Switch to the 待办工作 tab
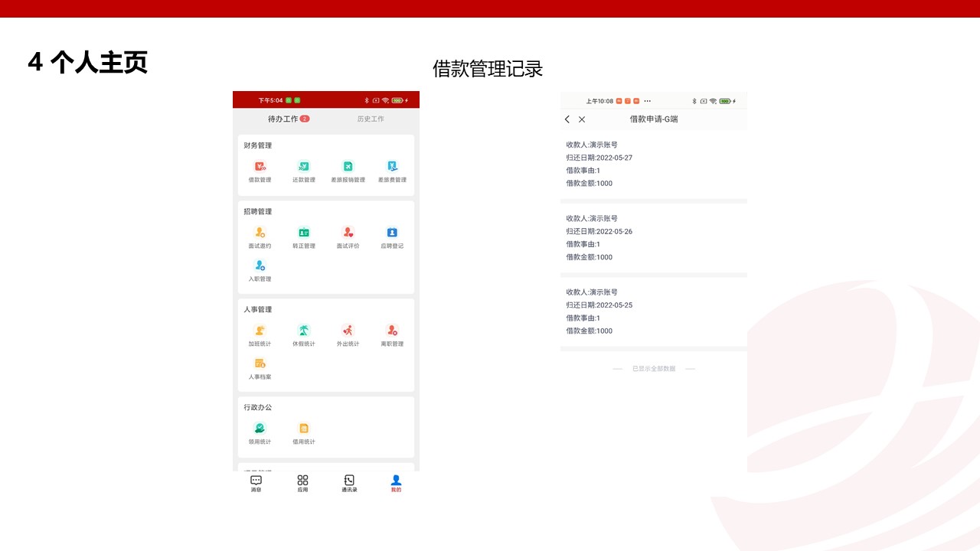This screenshot has width=980, height=551. [x=283, y=119]
